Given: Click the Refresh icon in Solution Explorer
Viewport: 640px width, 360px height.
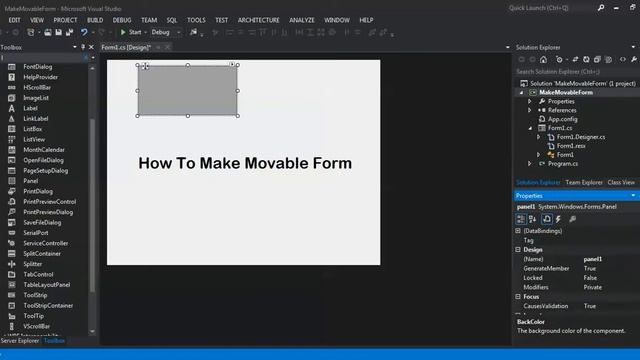Looking at the screenshot, I should click(x=586, y=60).
